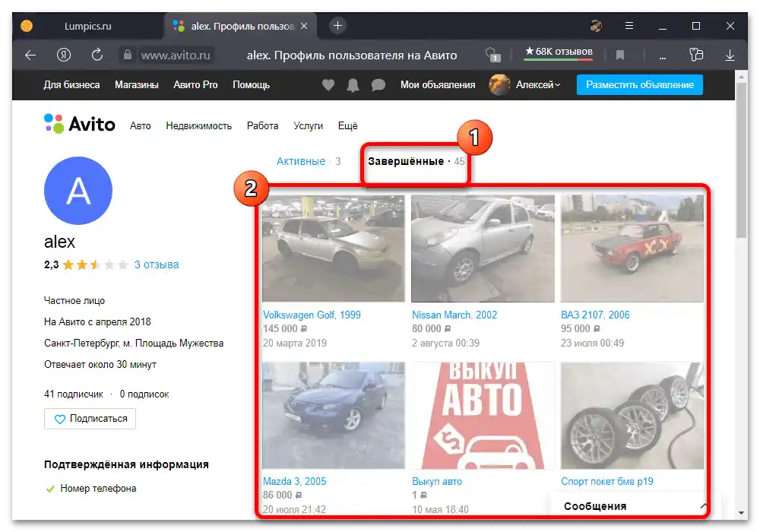Click the scrollbar down arrow
Image resolution: width=760 pixels, height=532 pixels.
(x=741, y=512)
